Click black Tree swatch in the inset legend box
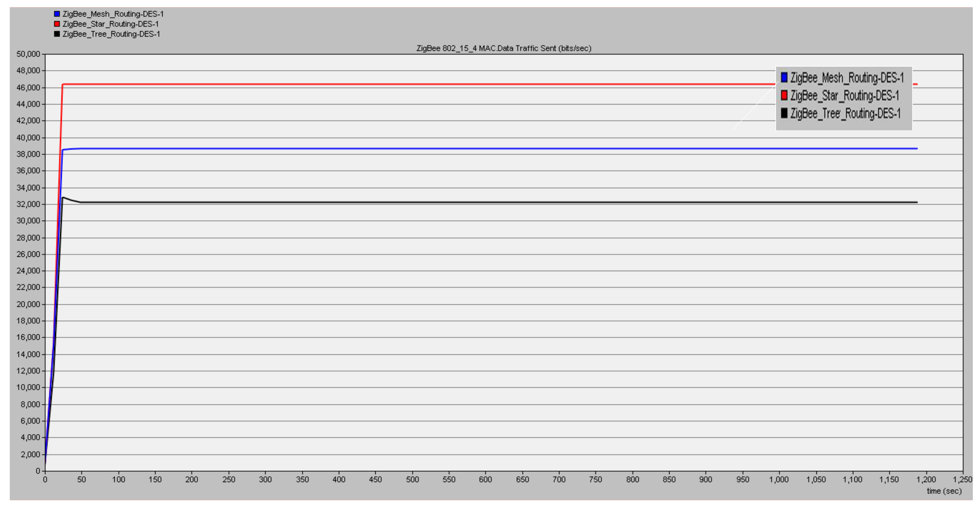 point(784,113)
